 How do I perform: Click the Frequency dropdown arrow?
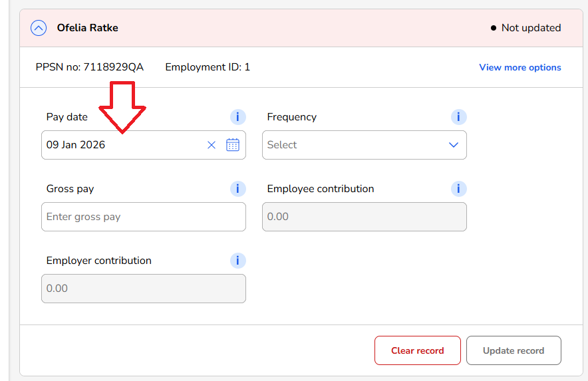(x=454, y=145)
